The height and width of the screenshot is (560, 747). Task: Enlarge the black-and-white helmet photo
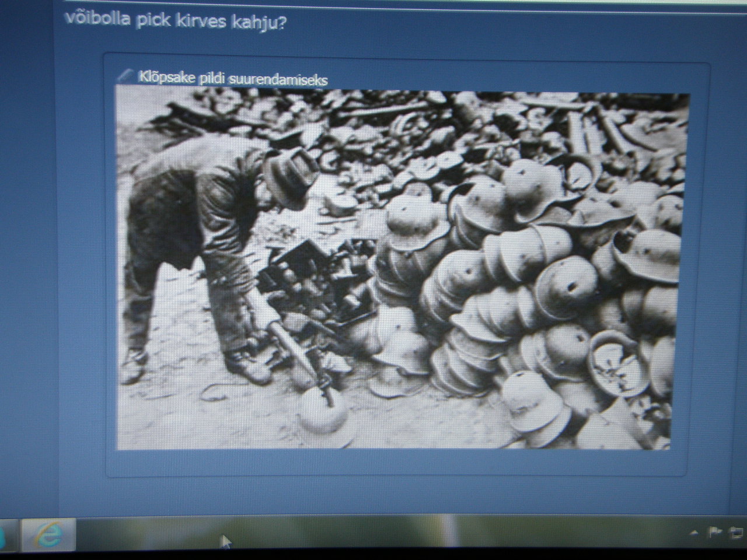[x=403, y=268]
